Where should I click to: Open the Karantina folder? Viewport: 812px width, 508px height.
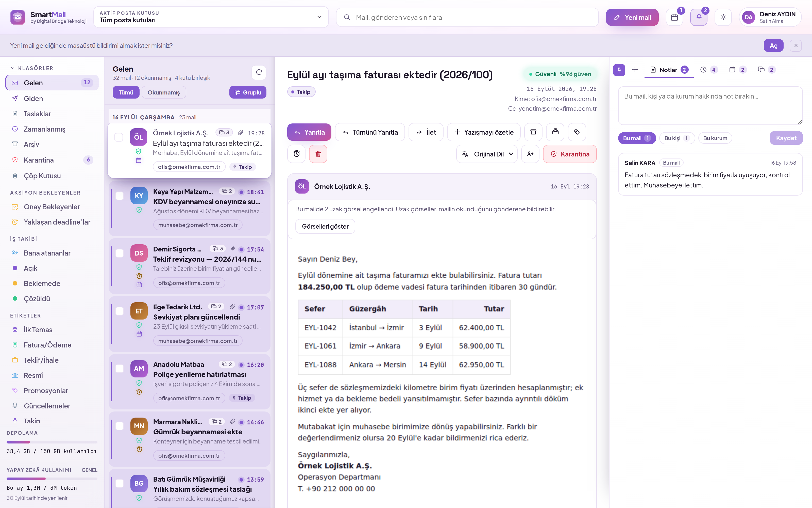coord(52,160)
